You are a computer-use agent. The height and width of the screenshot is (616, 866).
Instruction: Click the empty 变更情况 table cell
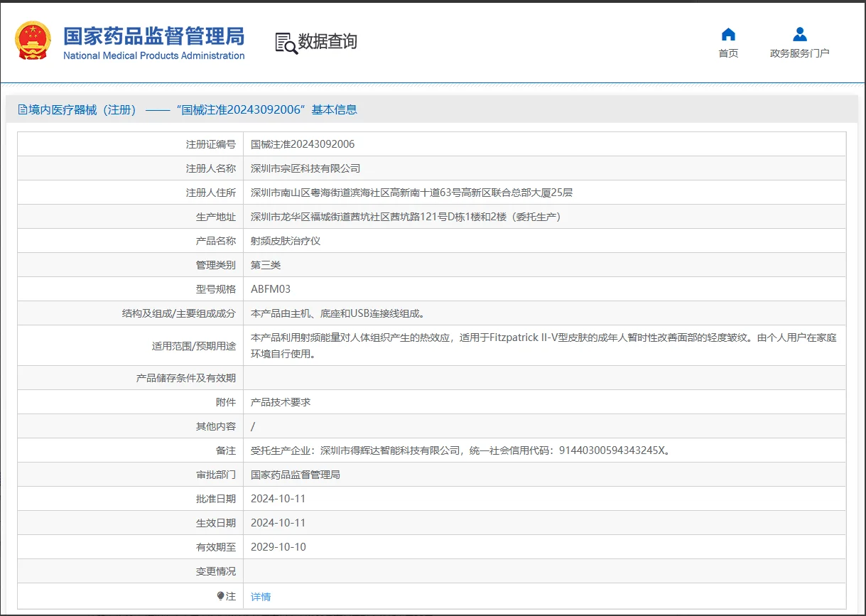426,571
